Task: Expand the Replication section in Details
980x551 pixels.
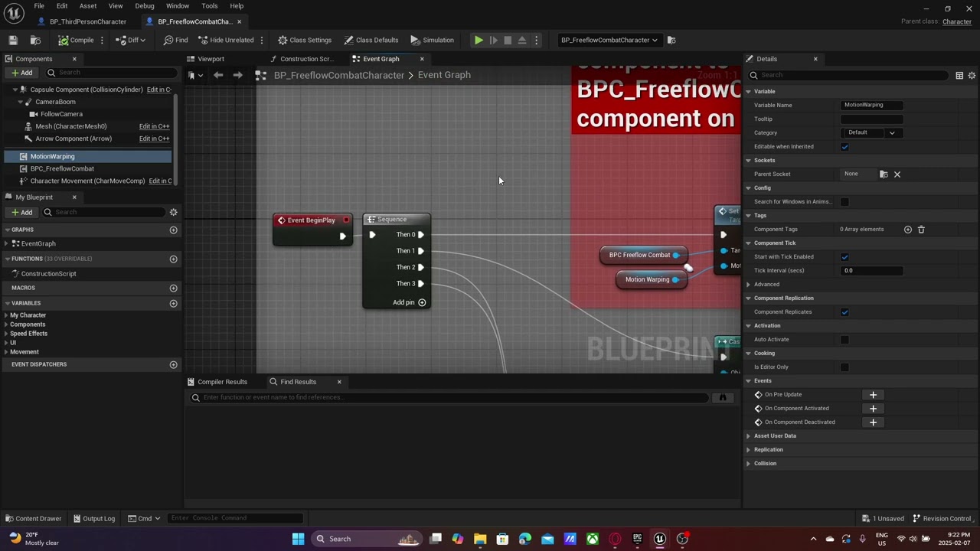Action: pyautogui.click(x=749, y=449)
